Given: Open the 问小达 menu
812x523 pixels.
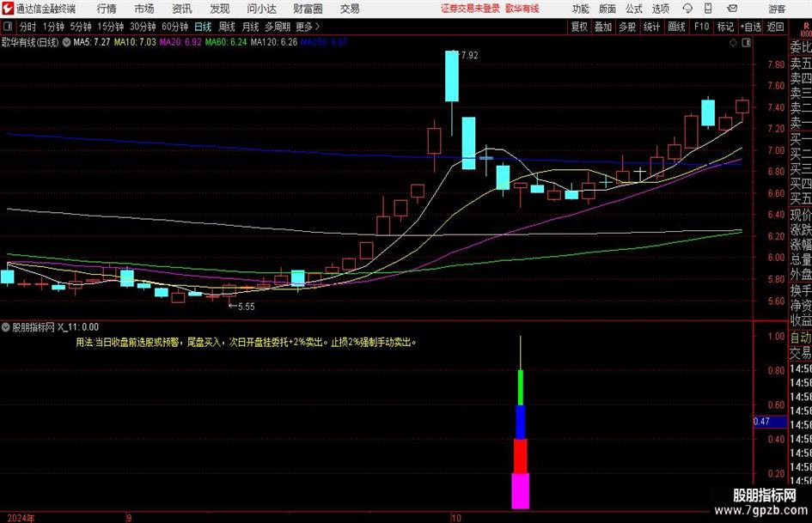Looking at the screenshot, I should point(261,9).
